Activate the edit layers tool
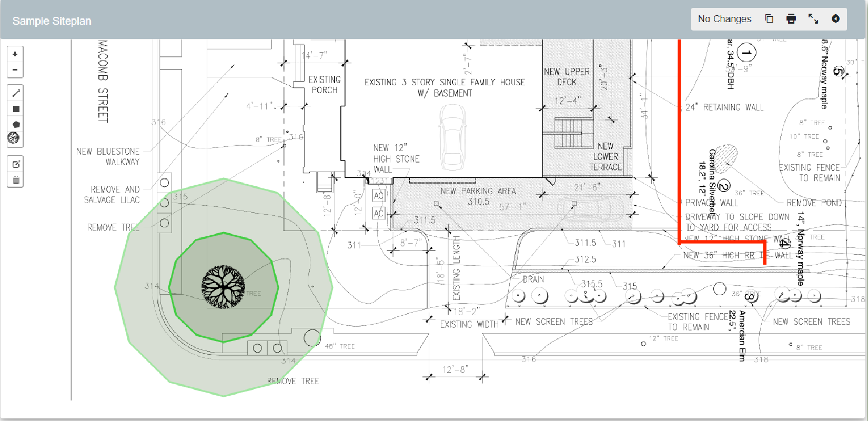Viewport: 868px width, 421px height. coord(16,164)
